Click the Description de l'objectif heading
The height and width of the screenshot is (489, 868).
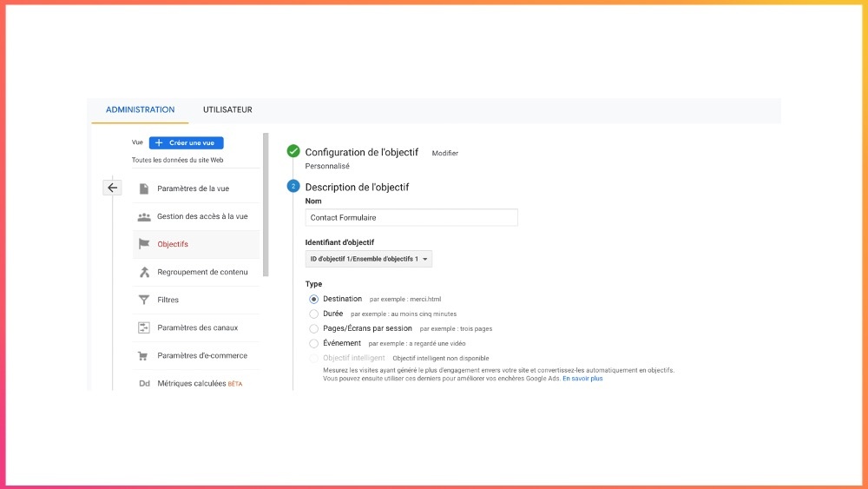(x=357, y=188)
